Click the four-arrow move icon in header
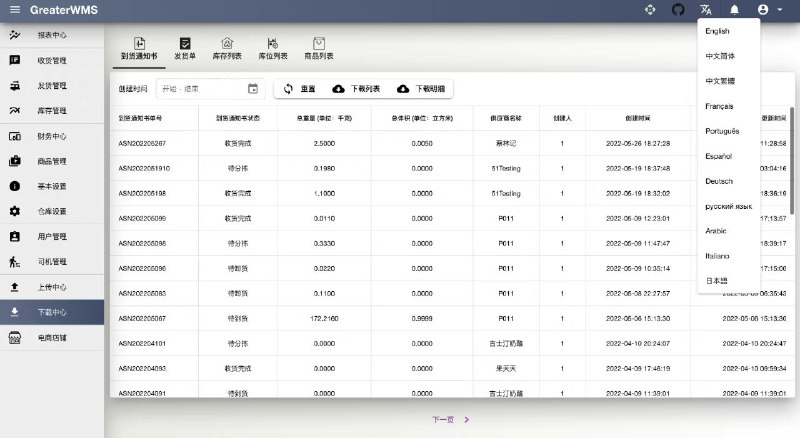Viewport: 800px width, 438px height. click(x=649, y=10)
